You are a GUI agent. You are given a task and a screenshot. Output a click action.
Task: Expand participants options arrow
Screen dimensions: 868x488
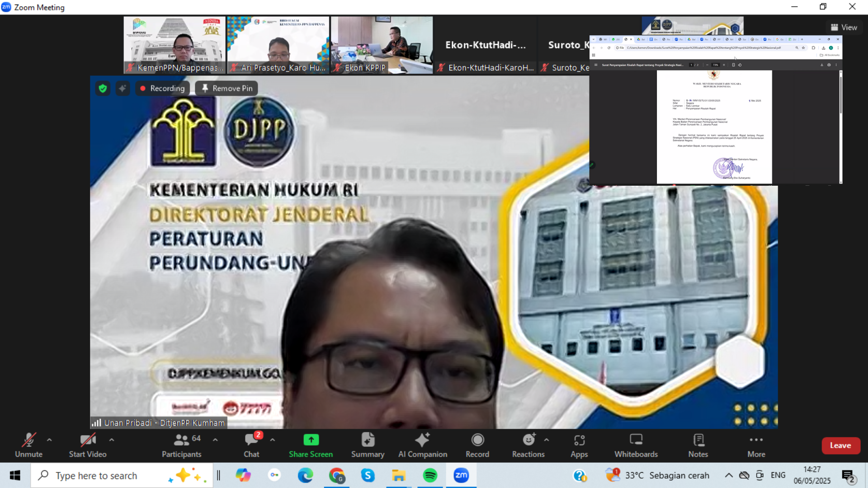[215, 440]
